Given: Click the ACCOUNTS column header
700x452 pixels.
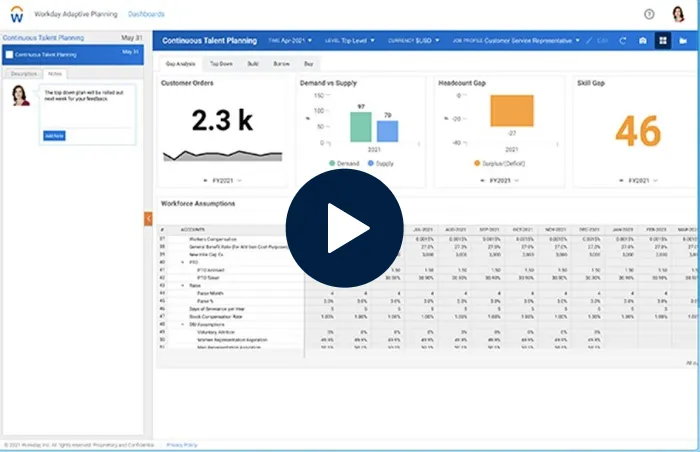Looking at the screenshot, I should (192, 230).
